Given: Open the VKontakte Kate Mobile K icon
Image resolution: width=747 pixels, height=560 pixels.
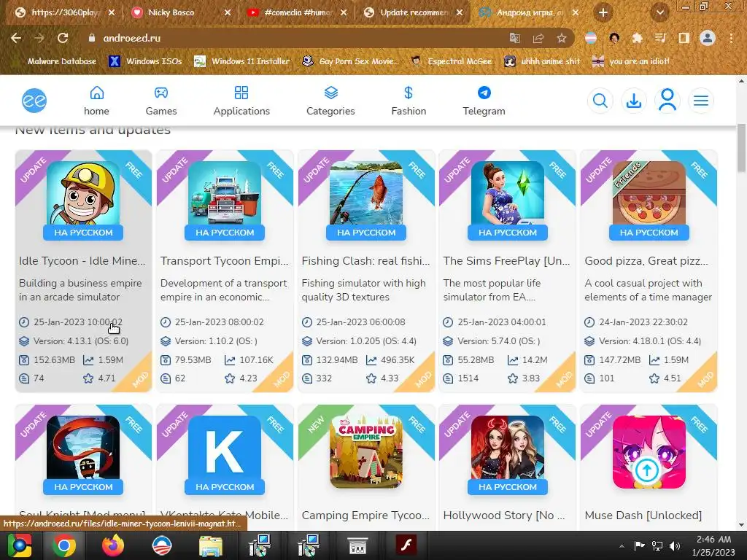Looking at the screenshot, I should click(x=225, y=448).
